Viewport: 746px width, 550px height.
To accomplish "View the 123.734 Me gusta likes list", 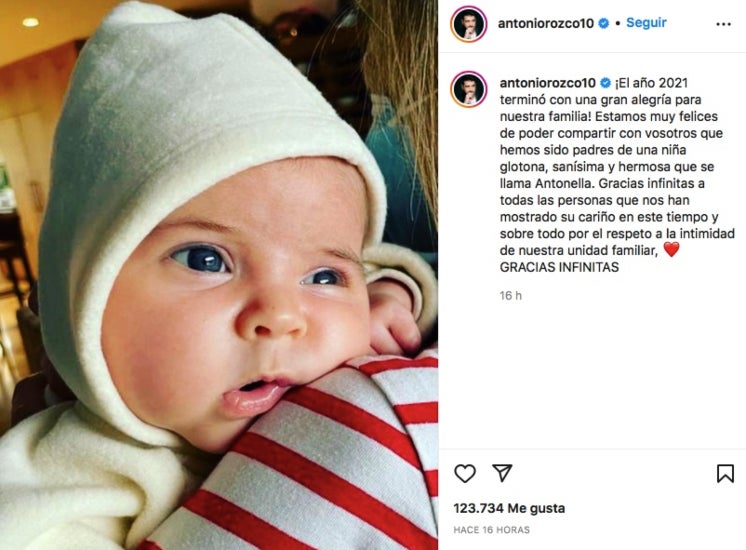I will coord(509,508).
